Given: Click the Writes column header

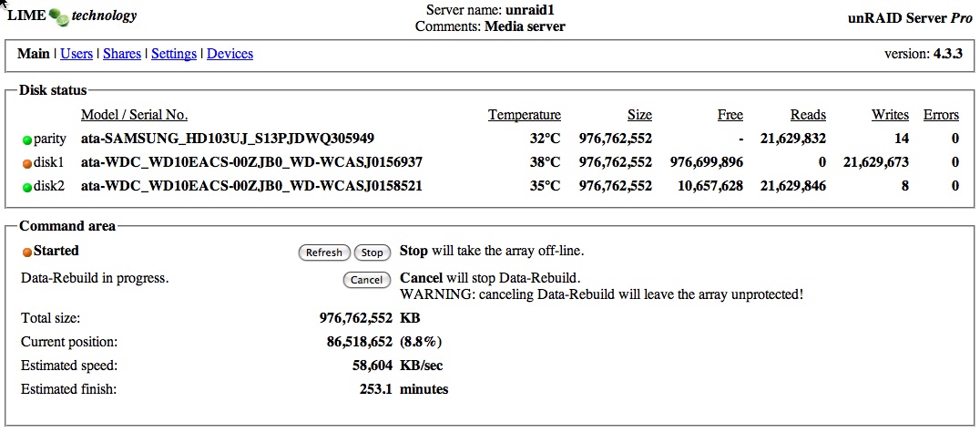Looking at the screenshot, I should (x=890, y=115).
